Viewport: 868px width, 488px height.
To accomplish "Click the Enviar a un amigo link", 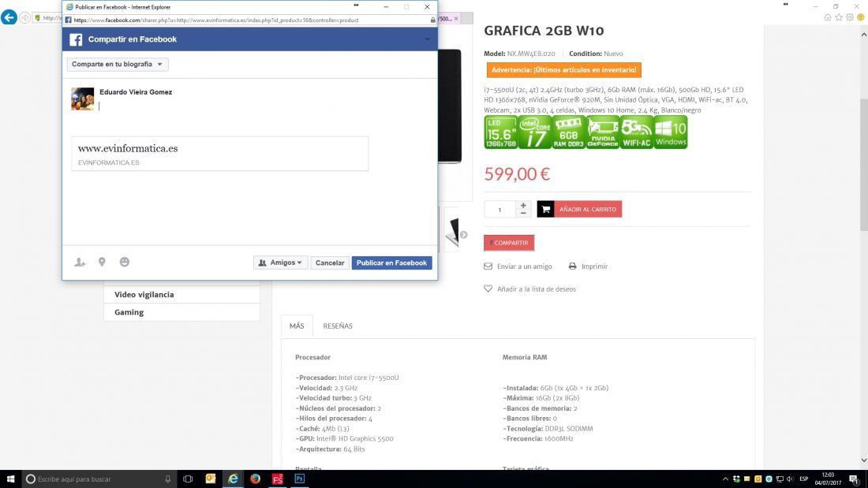I will click(x=524, y=266).
